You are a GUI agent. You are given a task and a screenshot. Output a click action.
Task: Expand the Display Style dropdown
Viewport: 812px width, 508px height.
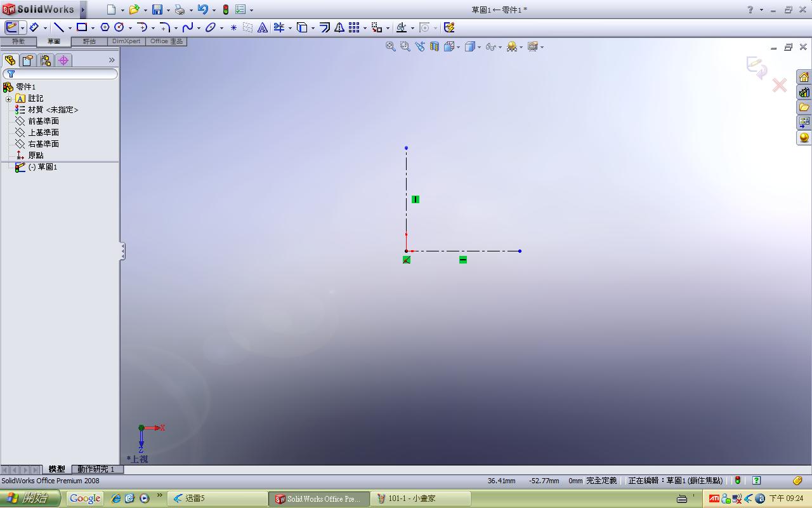[x=480, y=47]
